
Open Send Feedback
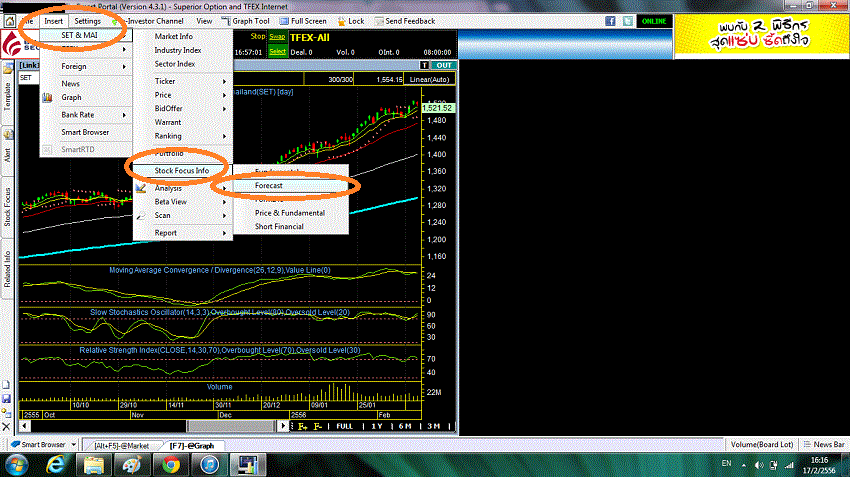(404, 21)
